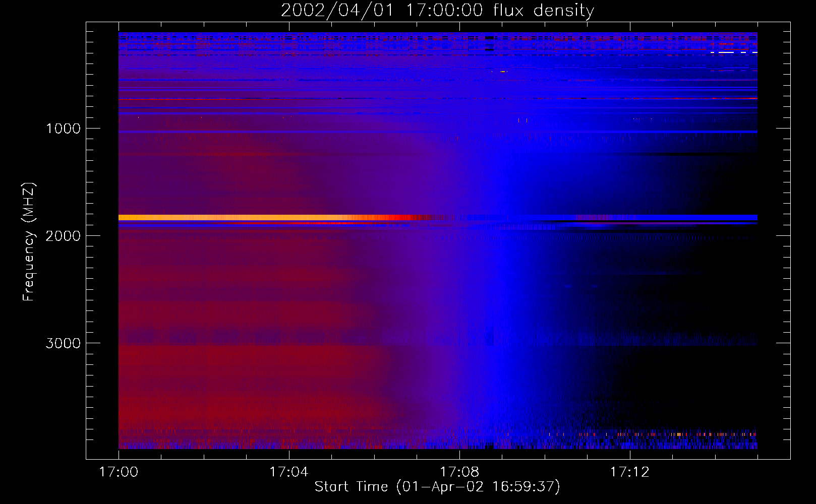Click the 17:08 time tick label
The width and height of the screenshot is (816, 504).
[459, 472]
